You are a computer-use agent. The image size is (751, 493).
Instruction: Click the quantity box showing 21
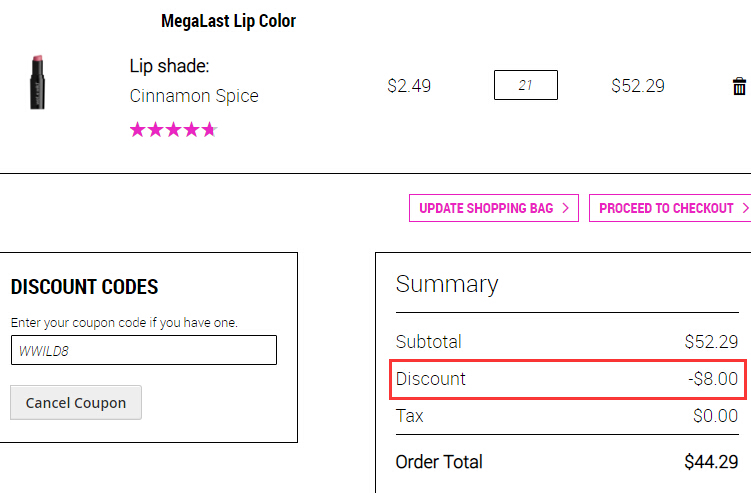525,85
